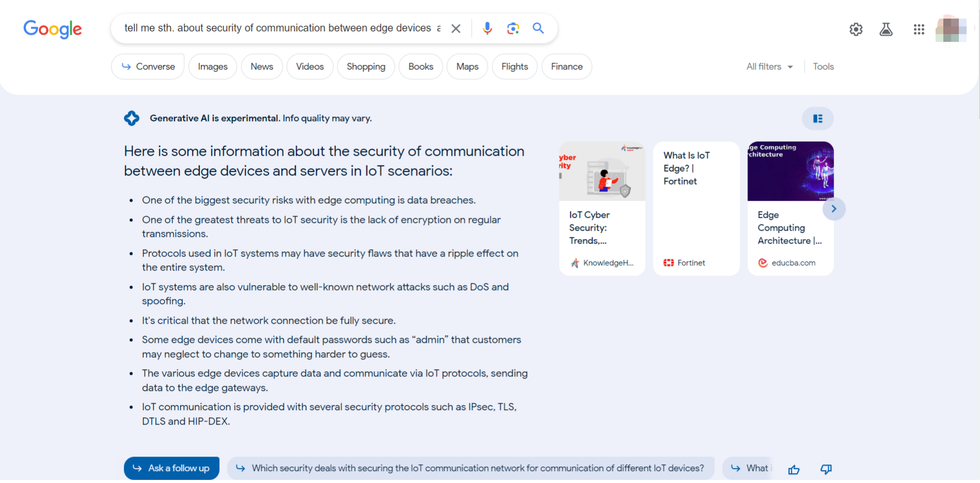Give thumbs down feedback
The height and width of the screenshot is (483, 980).
pos(826,470)
